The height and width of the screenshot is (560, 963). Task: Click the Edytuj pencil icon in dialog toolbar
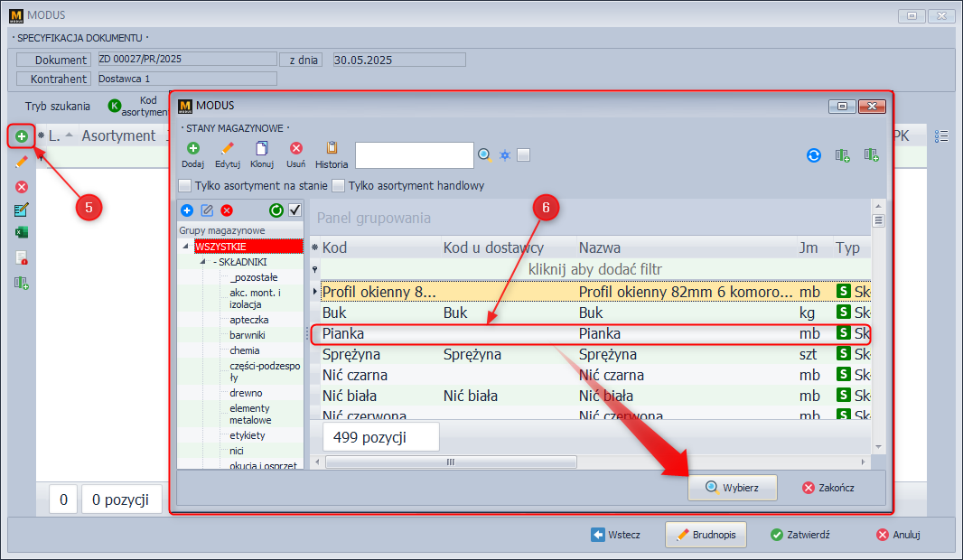pyautogui.click(x=228, y=149)
